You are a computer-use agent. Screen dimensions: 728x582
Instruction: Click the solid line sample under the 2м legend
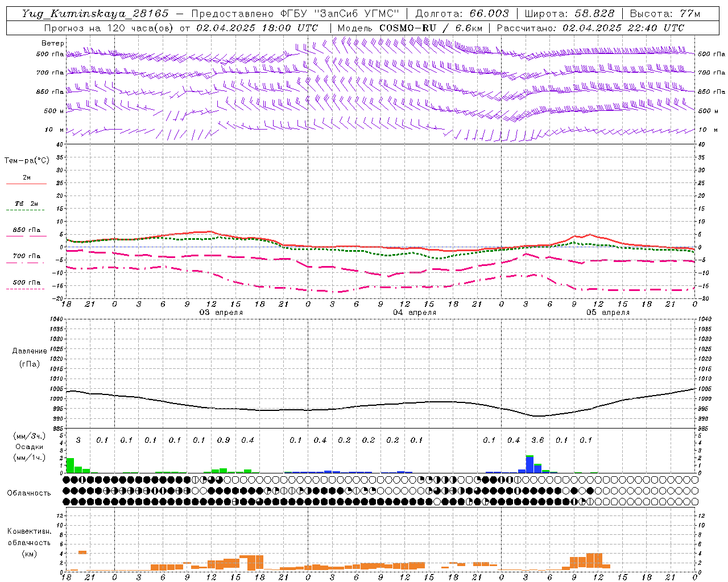coord(26,184)
